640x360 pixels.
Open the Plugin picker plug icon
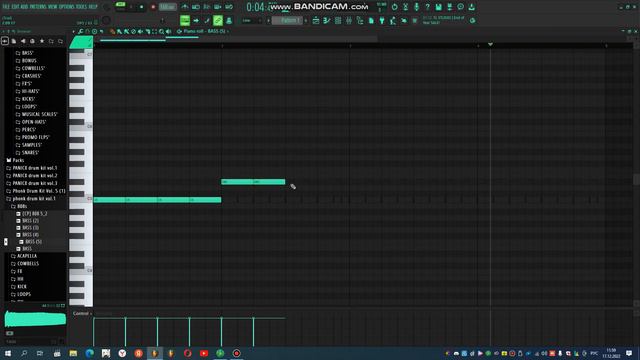[382, 20]
